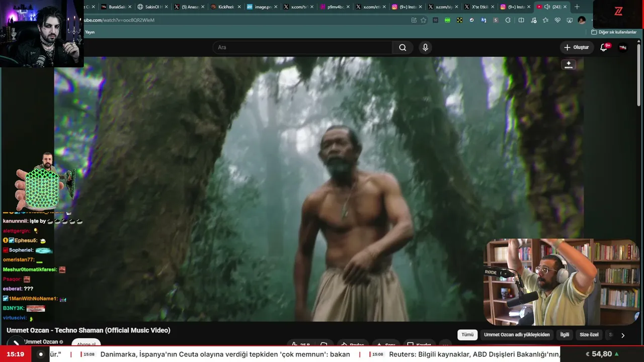This screenshot has height=362, width=644.
Task: Click the bottom-right reaction webcam overlay
Action: click(561, 282)
